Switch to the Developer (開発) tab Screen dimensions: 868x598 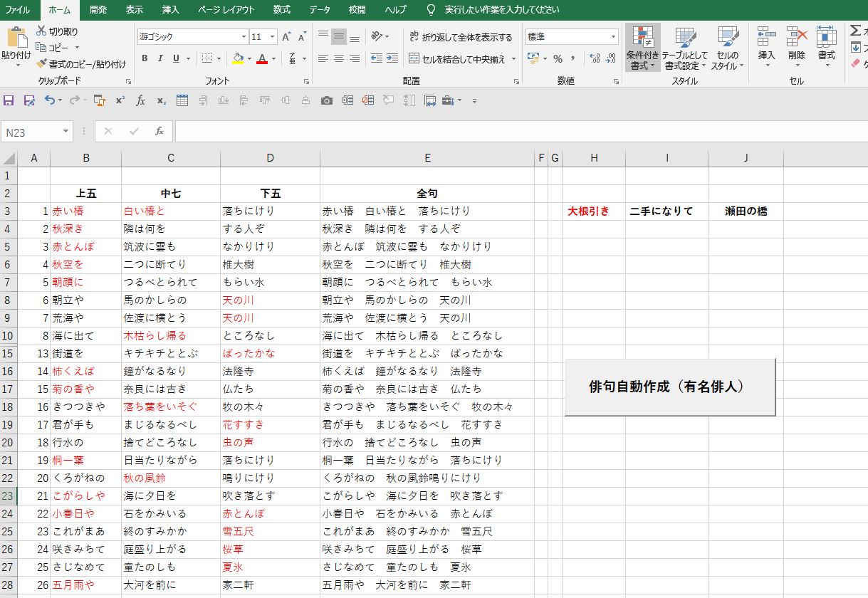99,10
